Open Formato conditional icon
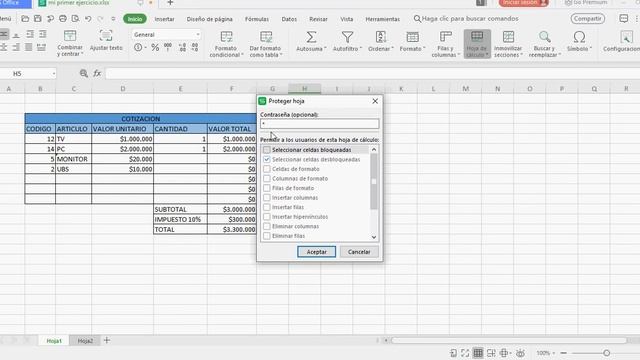This screenshot has height=360, width=640. tap(226, 38)
